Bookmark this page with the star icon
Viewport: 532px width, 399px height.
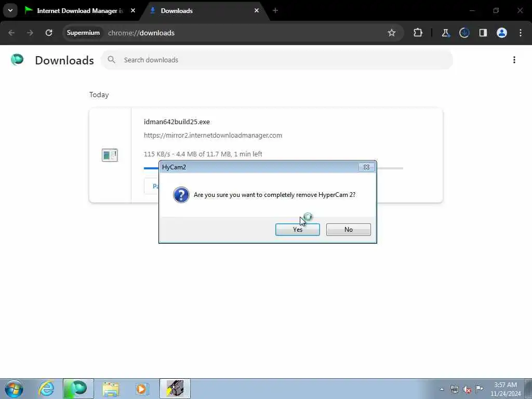[392, 33]
